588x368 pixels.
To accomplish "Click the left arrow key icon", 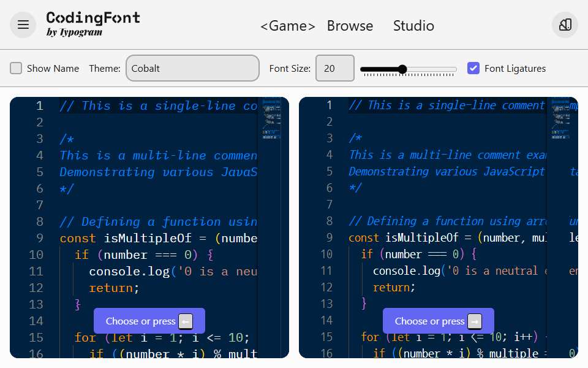I will click(186, 321).
